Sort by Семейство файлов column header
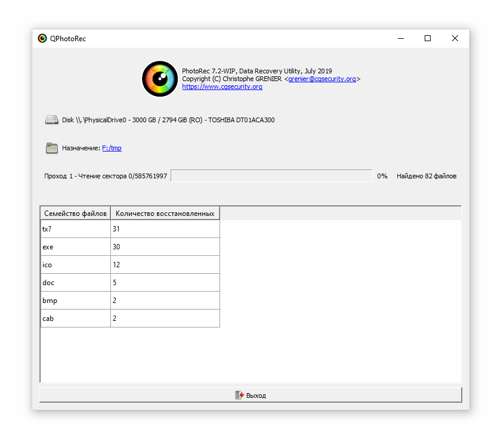This screenshot has height=442, width=504. coord(75,214)
